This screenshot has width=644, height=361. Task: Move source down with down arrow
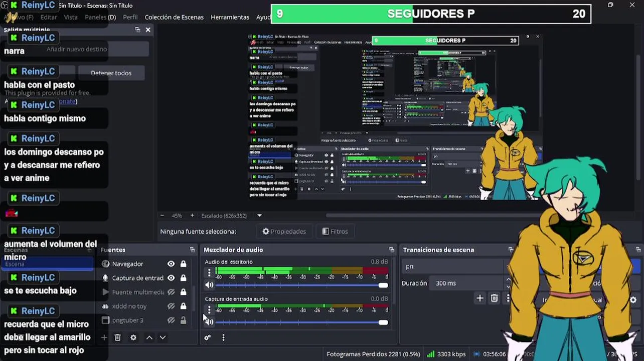[x=163, y=337]
